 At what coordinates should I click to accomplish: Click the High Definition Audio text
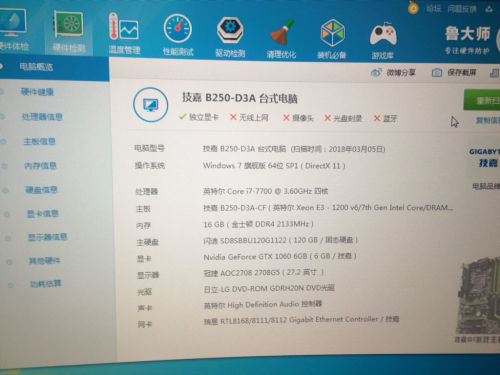263,305
